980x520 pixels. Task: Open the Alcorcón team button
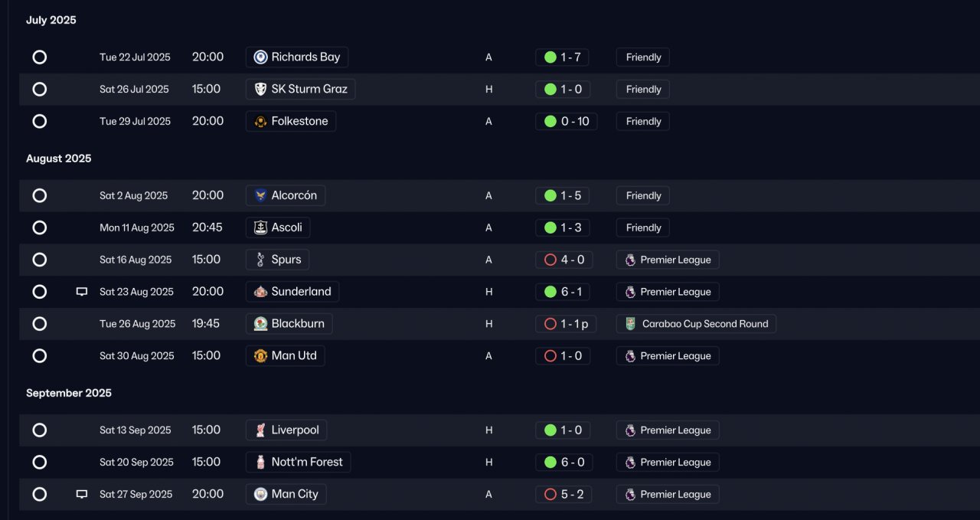(x=286, y=196)
